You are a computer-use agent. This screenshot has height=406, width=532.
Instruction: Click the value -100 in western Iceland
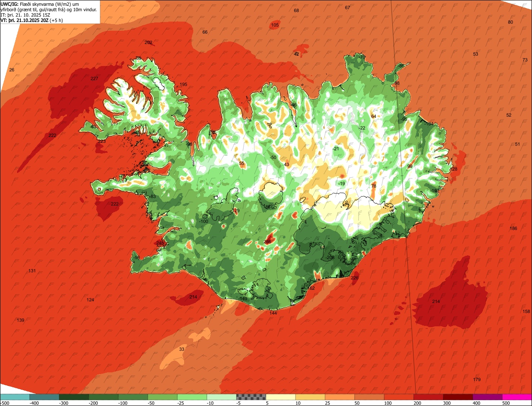pos(204,221)
